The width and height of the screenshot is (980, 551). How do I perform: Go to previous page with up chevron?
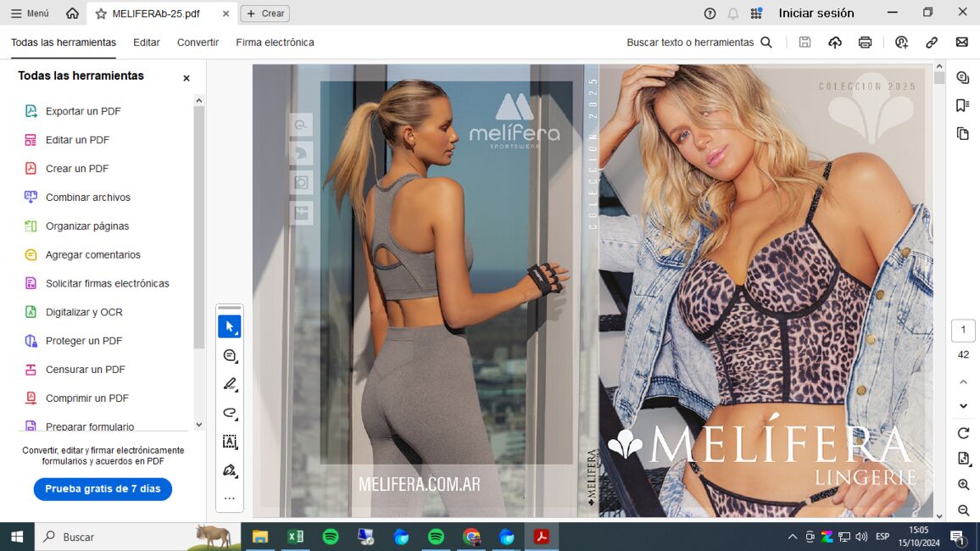click(963, 381)
